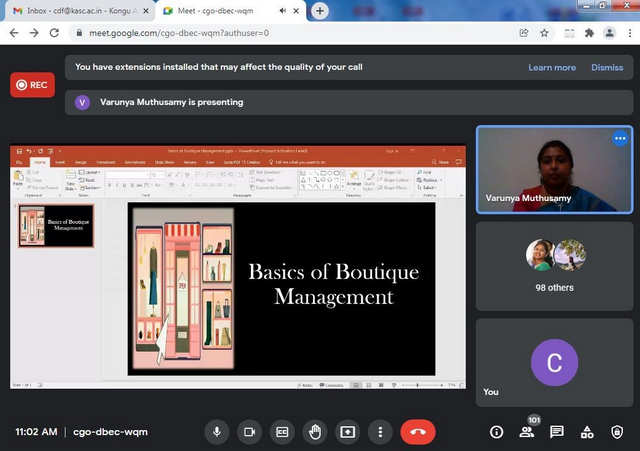
Task: Open more options three-dot menu in call bar
Action: click(x=380, y=432)
